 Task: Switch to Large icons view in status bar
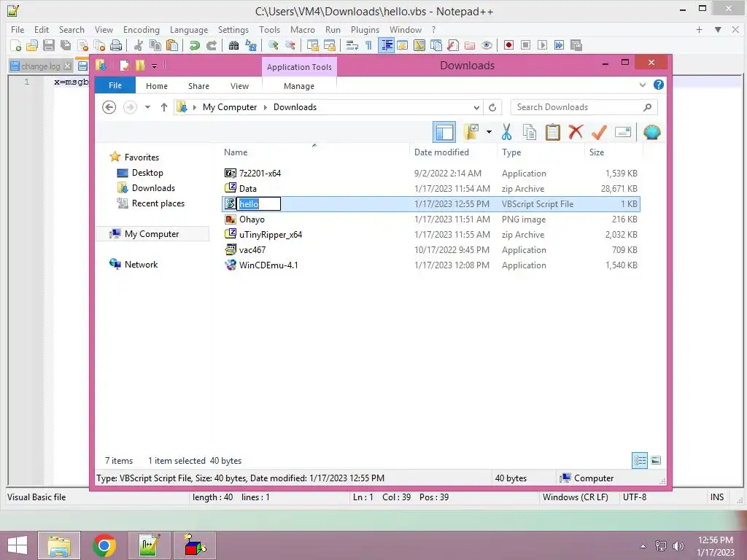tap(656, 461)
